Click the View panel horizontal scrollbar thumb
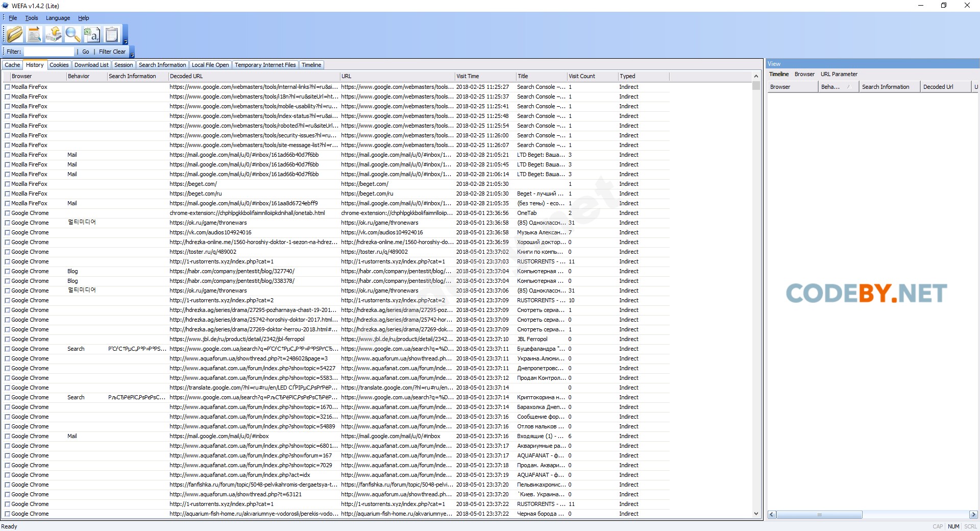The height and width of the screenshot is (531, 980). tap(819, 515)
